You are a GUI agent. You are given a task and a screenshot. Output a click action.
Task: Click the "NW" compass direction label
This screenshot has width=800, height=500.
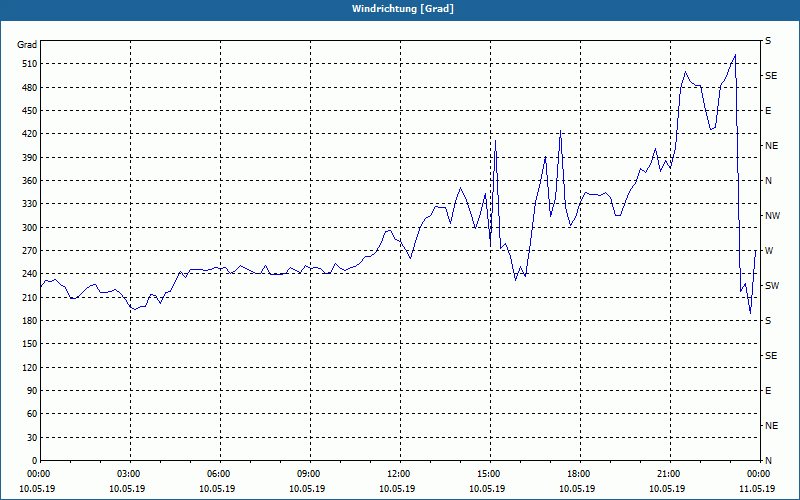click(772, 216)
